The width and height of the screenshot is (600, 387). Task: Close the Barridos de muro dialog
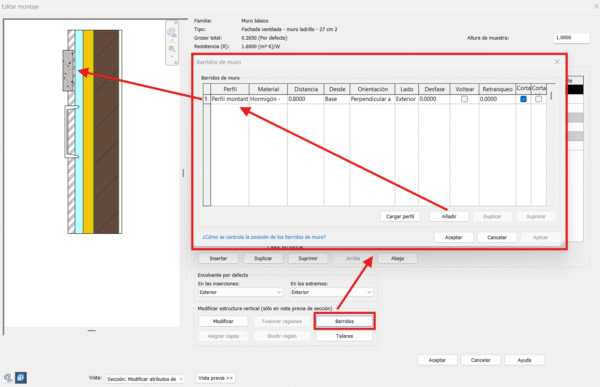pyautogui.click(x=557, y=62)
